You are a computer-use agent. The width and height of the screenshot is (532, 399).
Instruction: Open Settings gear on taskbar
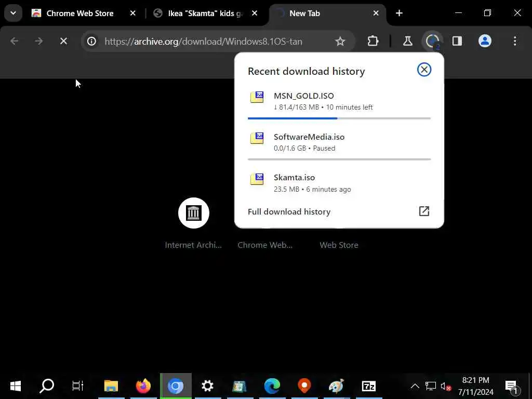(207, 386)
